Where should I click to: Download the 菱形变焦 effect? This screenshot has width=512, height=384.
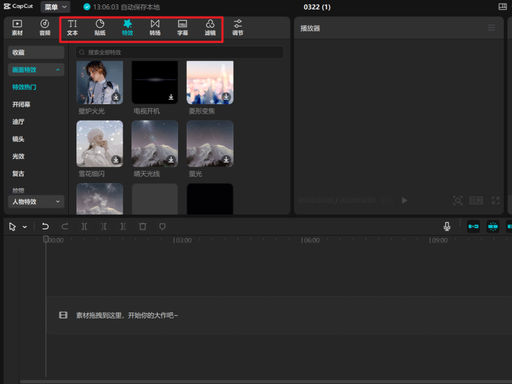[226, 97]
